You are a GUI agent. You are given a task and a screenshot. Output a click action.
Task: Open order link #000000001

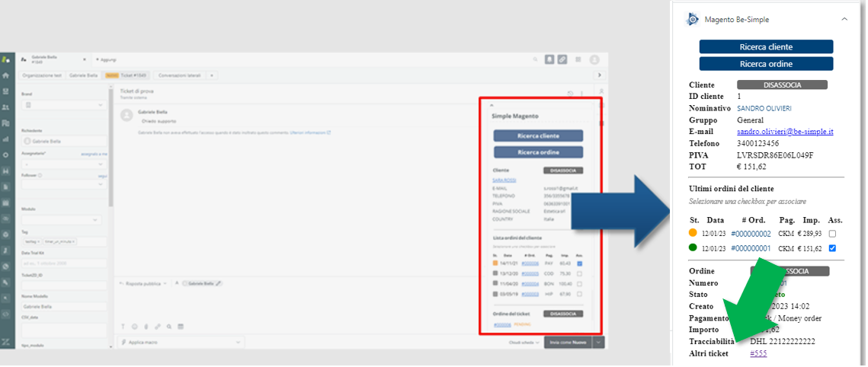(751, 248)
